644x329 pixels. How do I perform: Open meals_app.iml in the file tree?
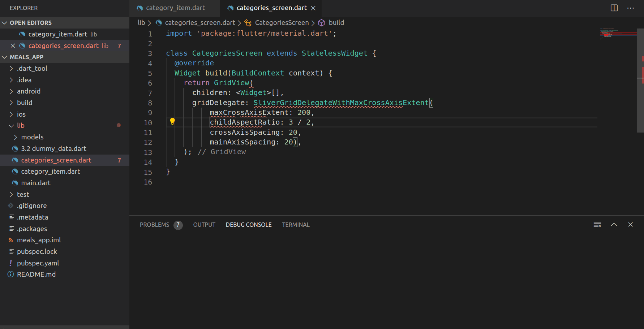(65, 240)
